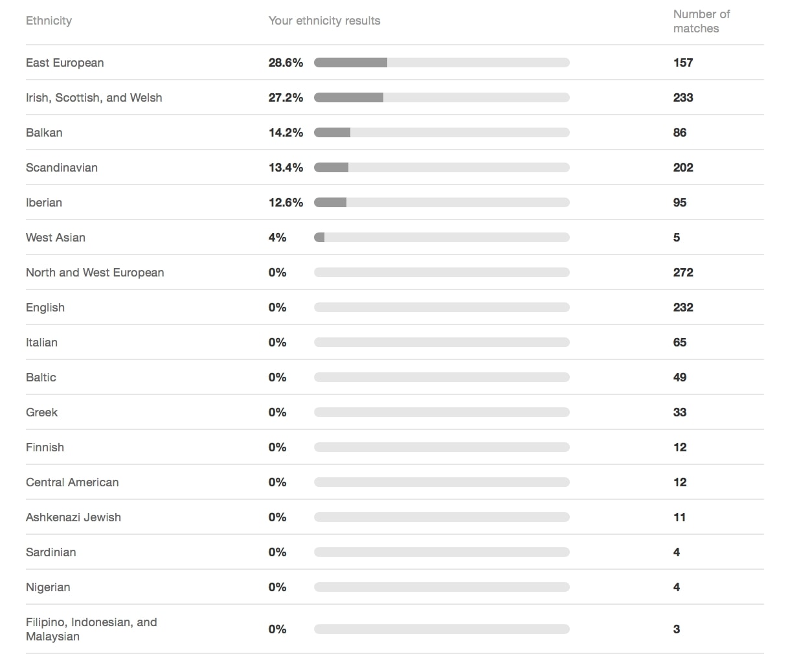Click the Sardinian ethnicity label
This screenshot has height=654, width=812.
[51, 552]
